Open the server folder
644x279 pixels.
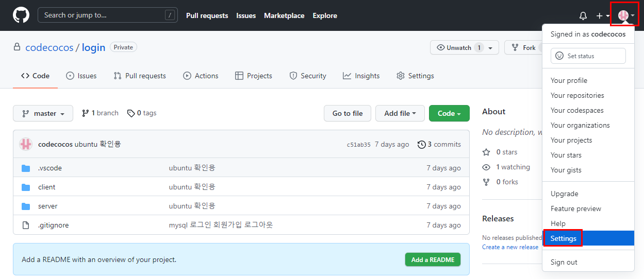(x=48, y=206)
